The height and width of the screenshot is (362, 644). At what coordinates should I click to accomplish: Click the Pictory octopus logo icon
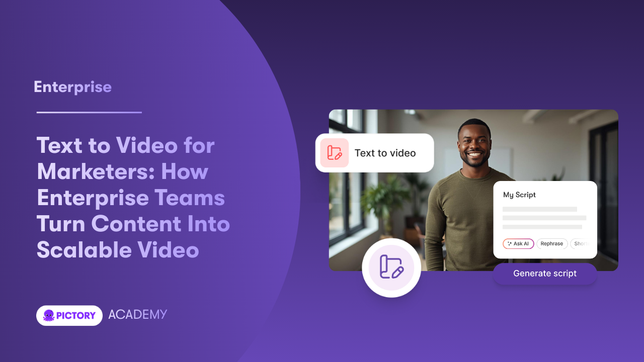coord(49,315)
